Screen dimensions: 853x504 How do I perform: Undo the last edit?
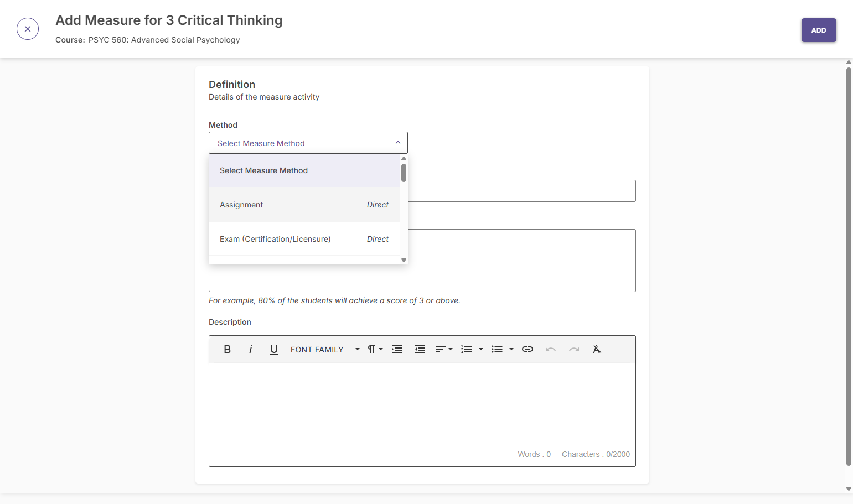click(x=550, y=349)
